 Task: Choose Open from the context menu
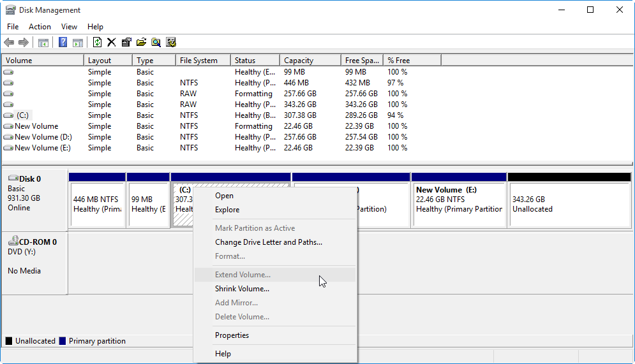tap(276, 196)
